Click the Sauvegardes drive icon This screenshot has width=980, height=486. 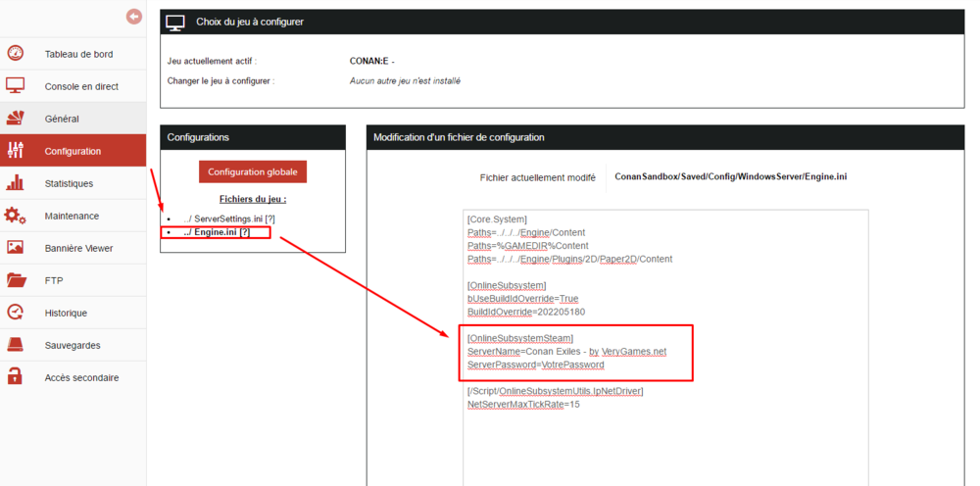point(16,345)
